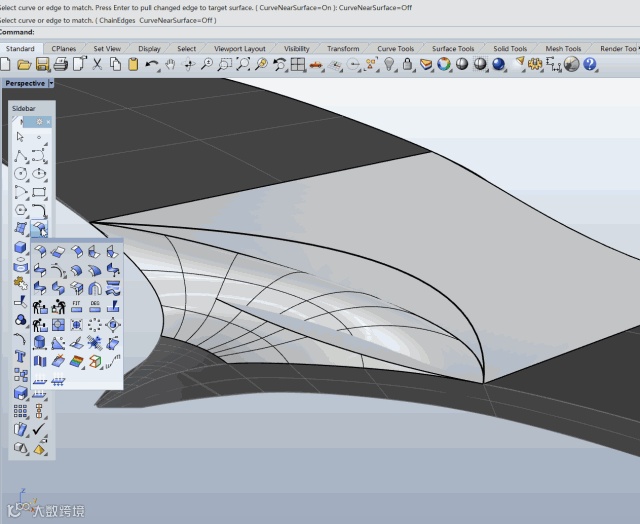Open the Curve Tools tab
The image size is (640, 524).
coord(395,48)
